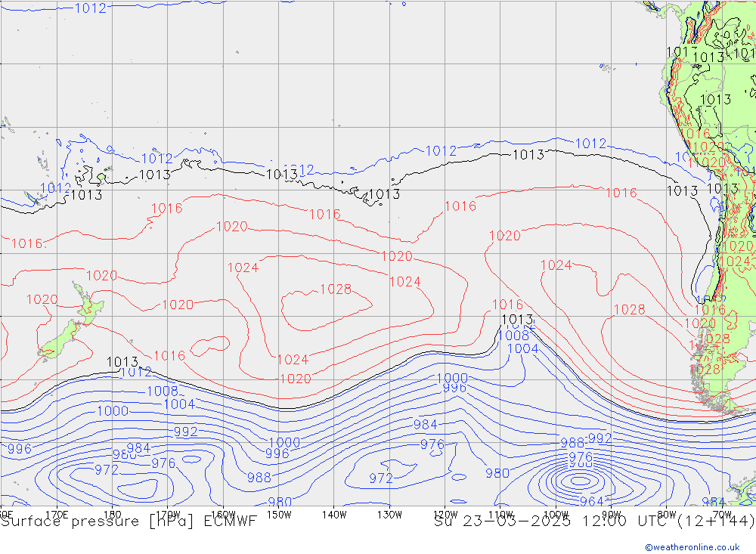Click New Zealand's North Island on the map

[89, 305]
